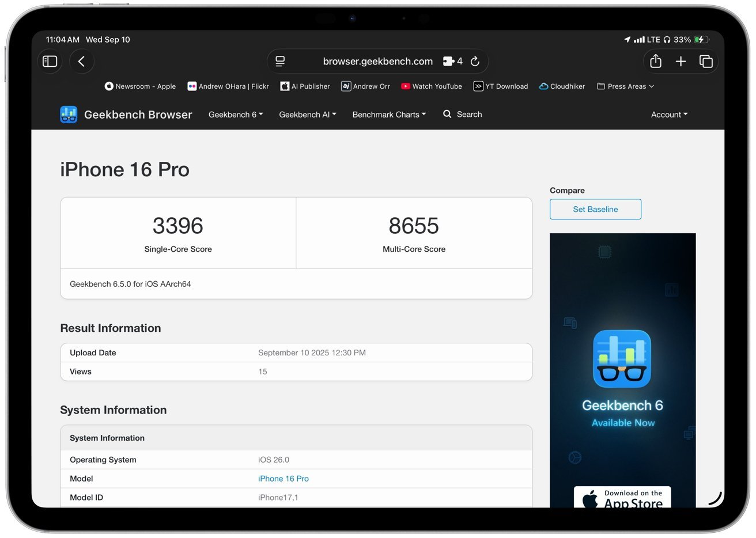Viewport: 756px width, 538px height.
Task: Tap the Download on the App Store badge
Action: pyautogui.click(x=622, y=497)
